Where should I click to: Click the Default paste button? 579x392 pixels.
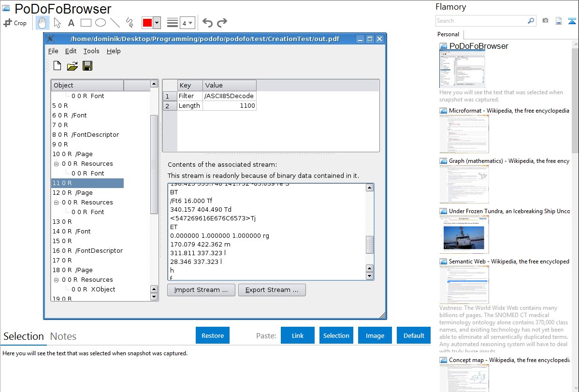tap(414, 335)
